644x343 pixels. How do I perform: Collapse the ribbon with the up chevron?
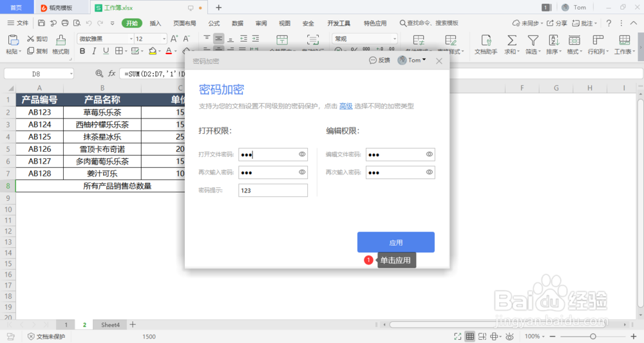pos(634,23)
